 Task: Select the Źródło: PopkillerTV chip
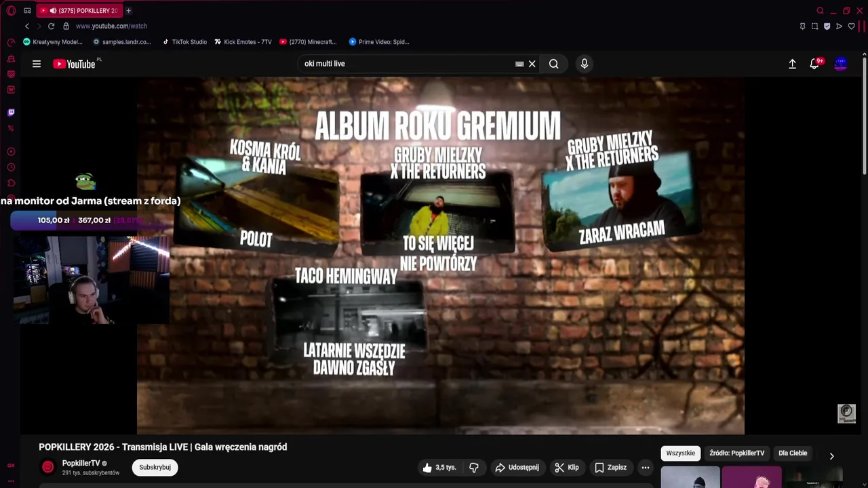point(736,453)
